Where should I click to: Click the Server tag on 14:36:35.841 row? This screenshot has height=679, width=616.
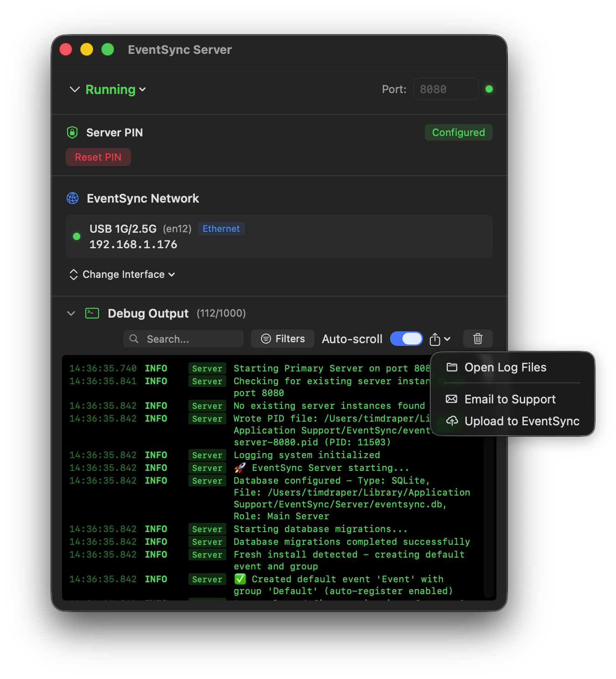click(207, 381)
